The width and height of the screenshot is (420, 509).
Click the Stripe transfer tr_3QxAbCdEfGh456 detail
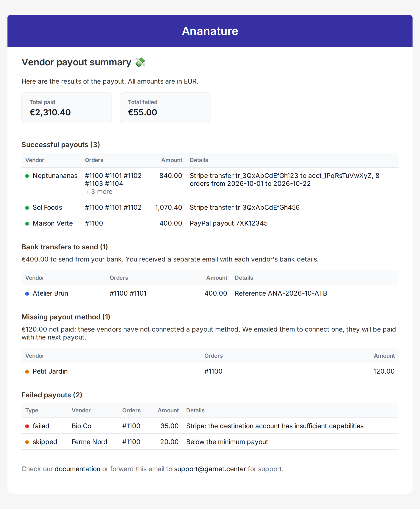coord(245,207)
